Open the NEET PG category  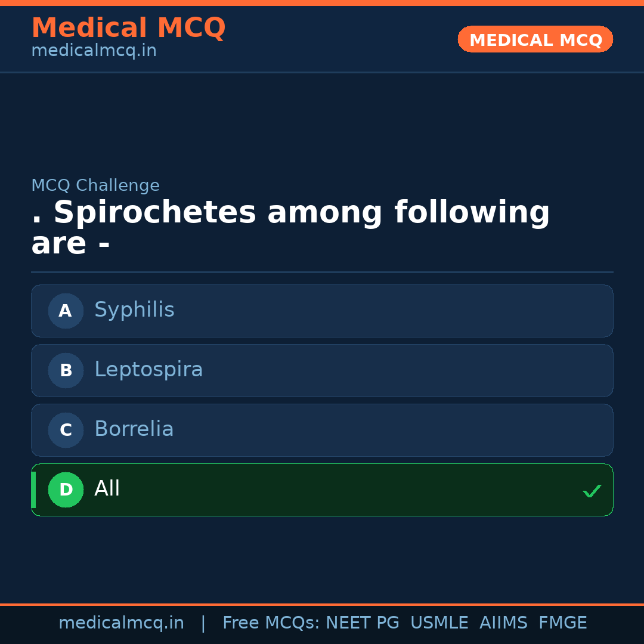tap(362, 623)
